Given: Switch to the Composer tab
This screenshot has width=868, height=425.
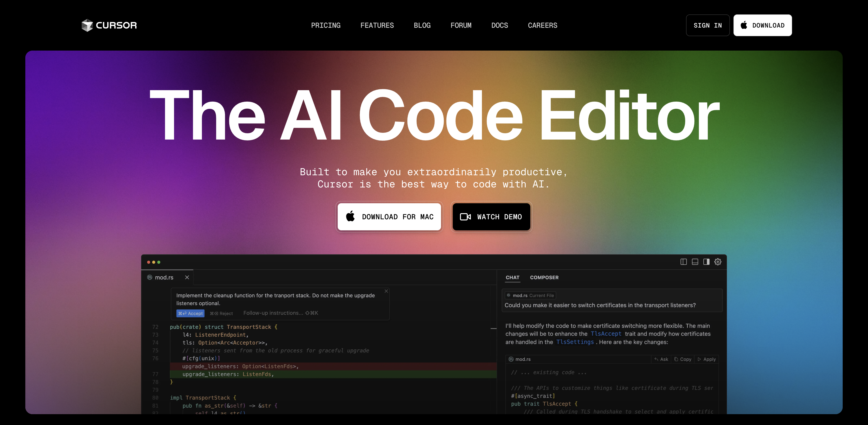Looking at the screenshot, I should pyautogui.click(x=544, y=277).
